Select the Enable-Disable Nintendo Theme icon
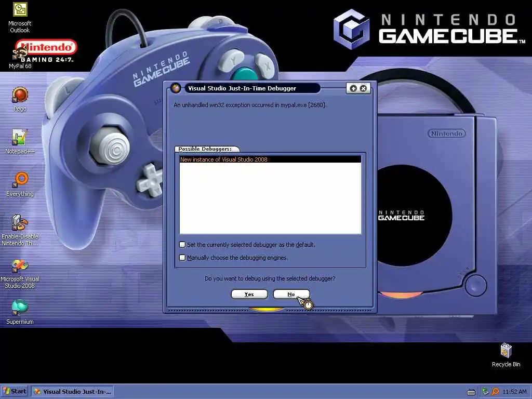 pos(20,231)
